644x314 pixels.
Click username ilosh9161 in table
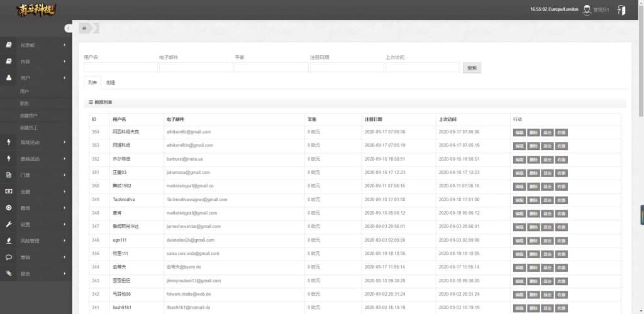[x=122, y=308]
